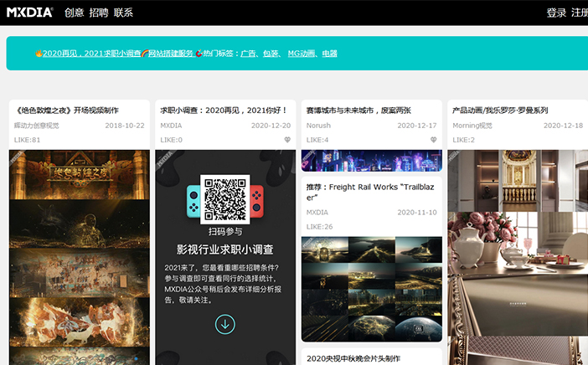Open the deer mural thumbnail in Dunhuang post
588x365 pixels.
pos(79,322)
